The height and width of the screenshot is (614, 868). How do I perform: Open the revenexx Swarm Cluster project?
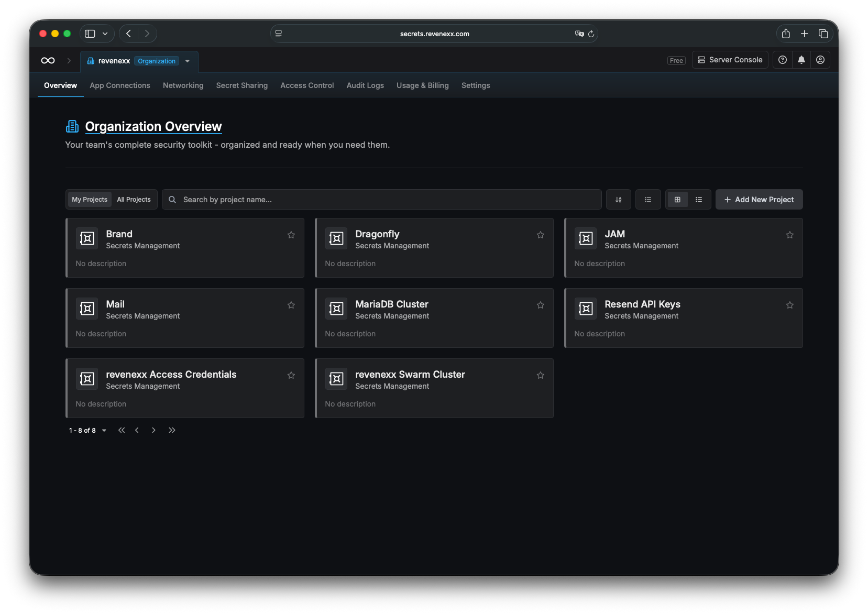pos(434,388)
